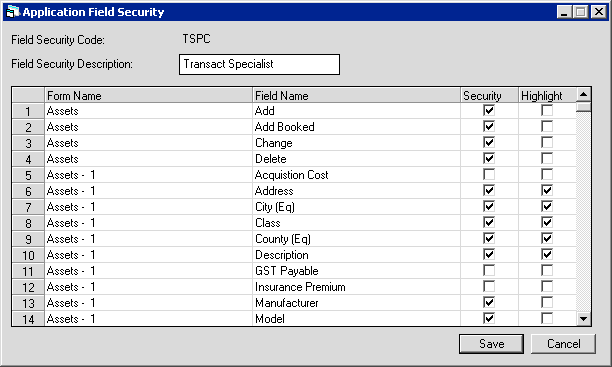Click the vertical scrollbar thumb
The height and width of the screenshot is (367, 612).
584,107
